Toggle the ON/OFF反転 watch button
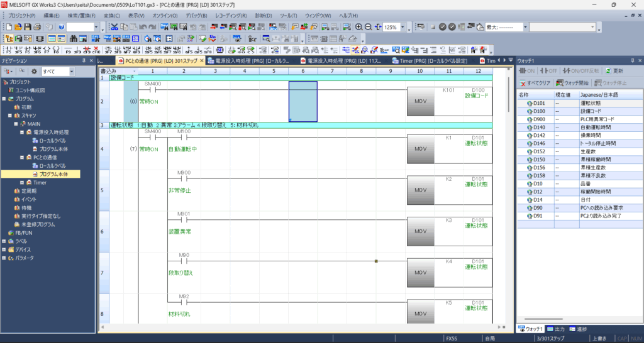 (x=581, y=71)
